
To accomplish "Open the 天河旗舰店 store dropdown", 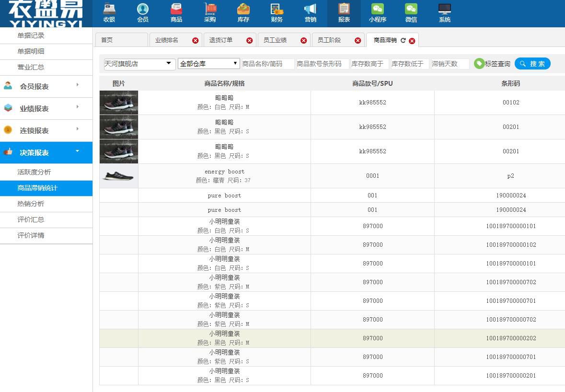I will coord(139,64).
